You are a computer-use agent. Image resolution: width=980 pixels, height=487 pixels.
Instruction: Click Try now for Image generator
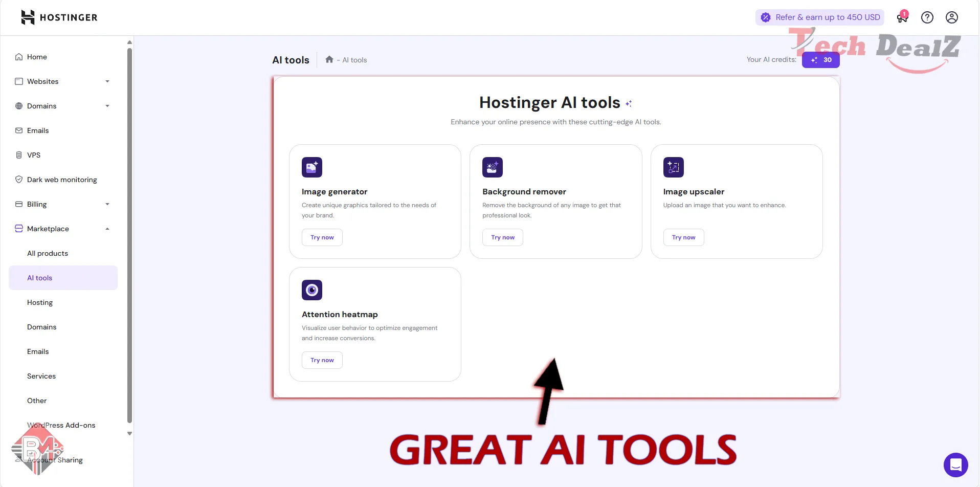click(322, 237)
